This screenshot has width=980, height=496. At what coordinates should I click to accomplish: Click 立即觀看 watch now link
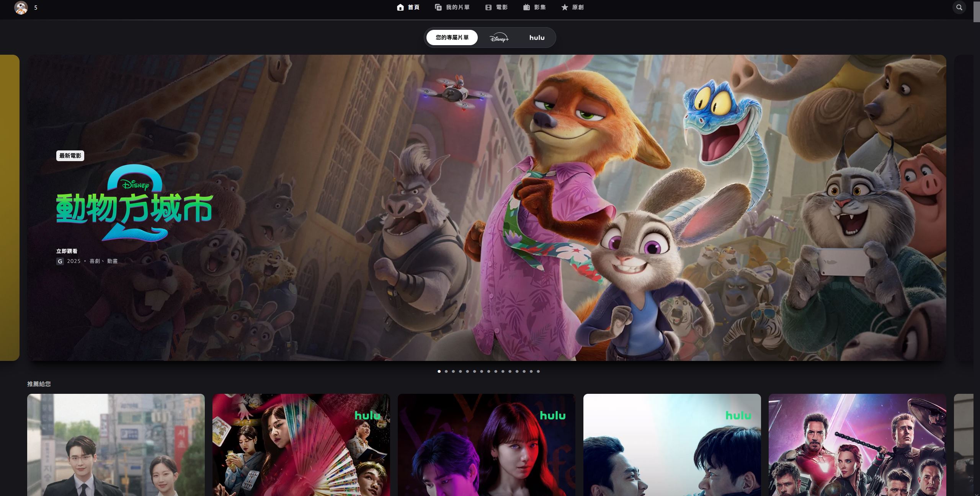point(67,251)
